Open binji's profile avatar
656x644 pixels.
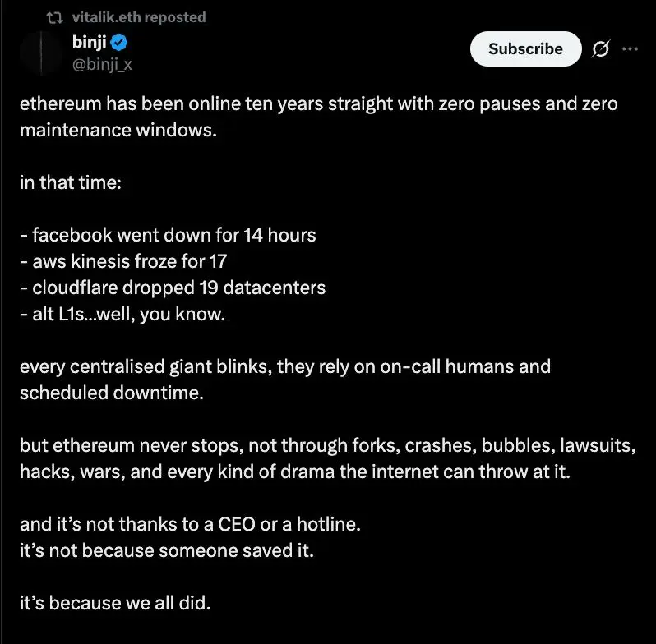[41, 53]
